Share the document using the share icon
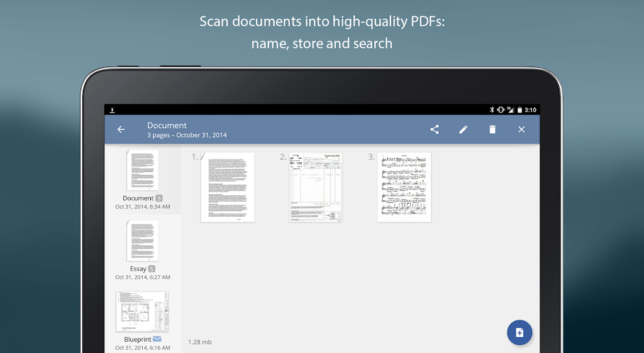The height and width of the screenshot is (353, 644). coord(435,129)
